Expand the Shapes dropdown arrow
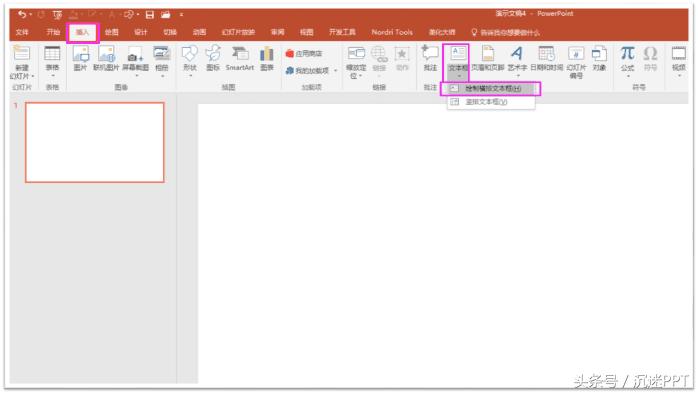The width and height of the screenshot is (698, 394). (x=190, y=76)
